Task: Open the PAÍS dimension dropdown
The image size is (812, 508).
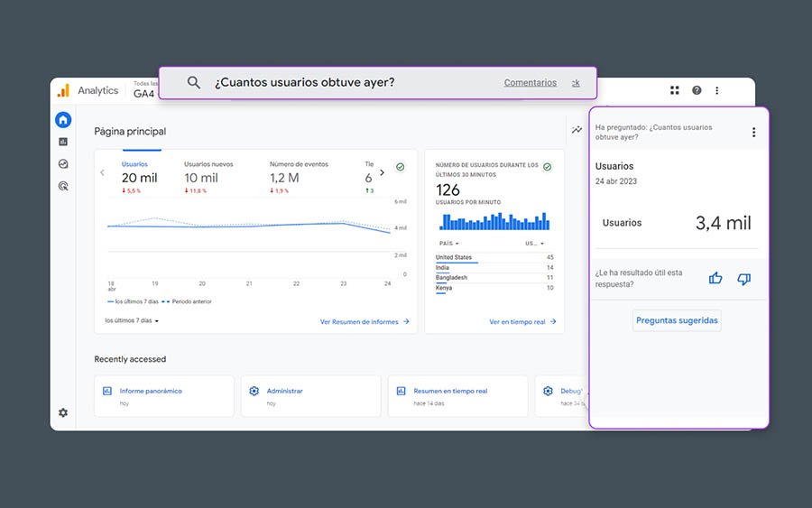Action: pos(448,244)
